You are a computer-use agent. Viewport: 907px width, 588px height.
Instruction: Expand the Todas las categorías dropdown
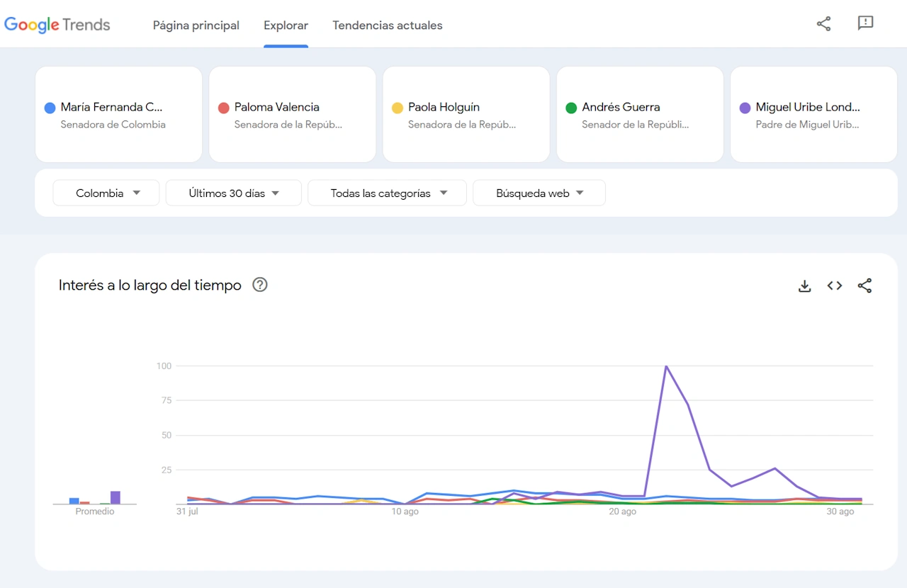tap(387, 193)
